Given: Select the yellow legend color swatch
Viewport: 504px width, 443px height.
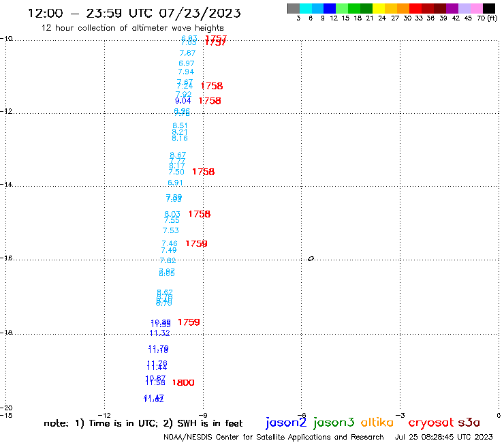Looking at the screenshot, I should (379, 8).
